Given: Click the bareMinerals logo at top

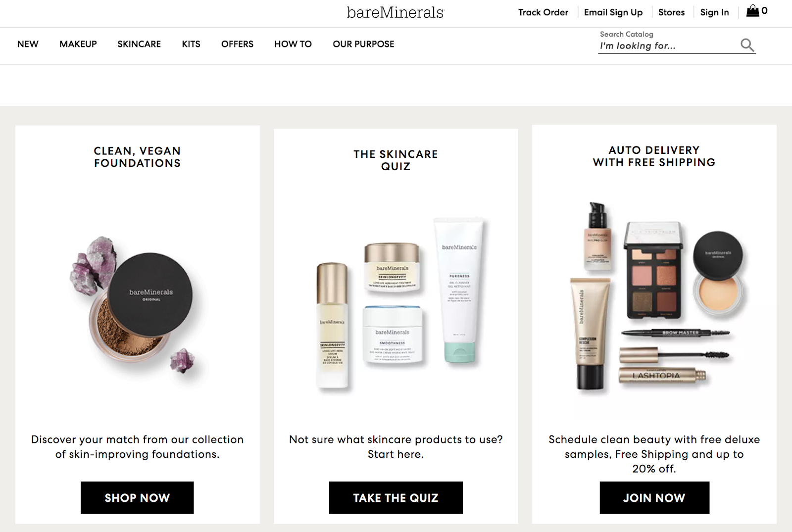Looking at the screenshot, I should point(396,12).
